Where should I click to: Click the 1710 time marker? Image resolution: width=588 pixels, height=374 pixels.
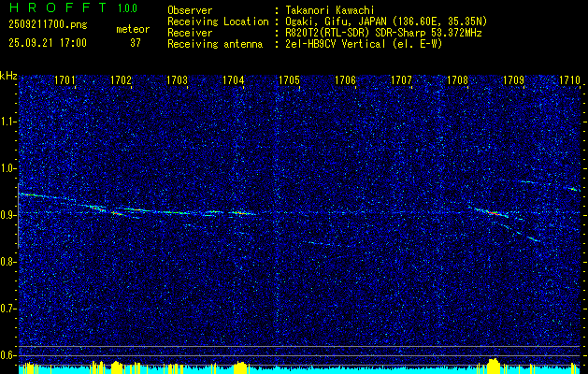pyautogui.click(x=569, y=79)
